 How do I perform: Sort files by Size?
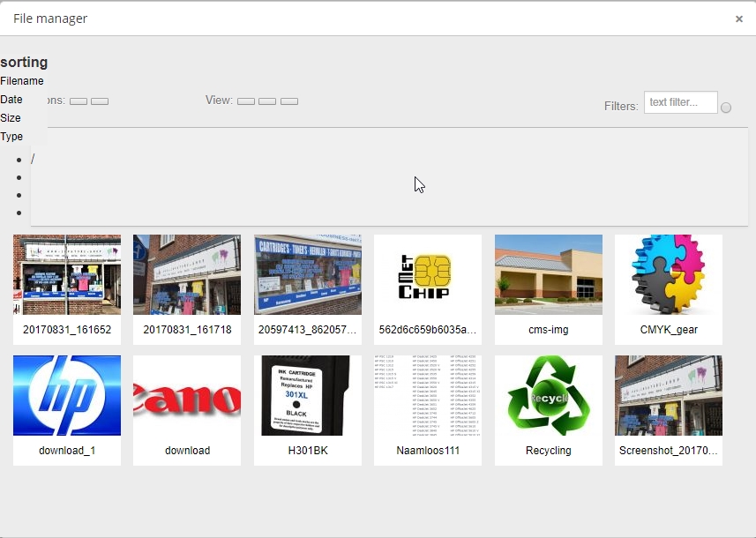click(x=11, y=118)
